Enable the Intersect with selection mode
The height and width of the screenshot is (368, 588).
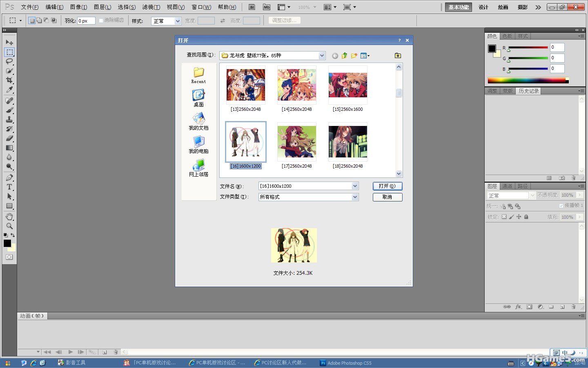53,20
